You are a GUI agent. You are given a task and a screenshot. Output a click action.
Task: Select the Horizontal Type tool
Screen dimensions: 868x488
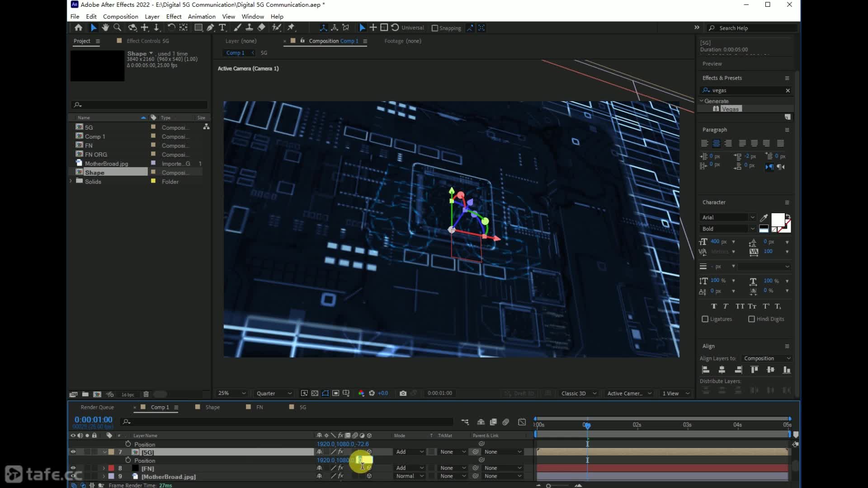tap(222, 28)
